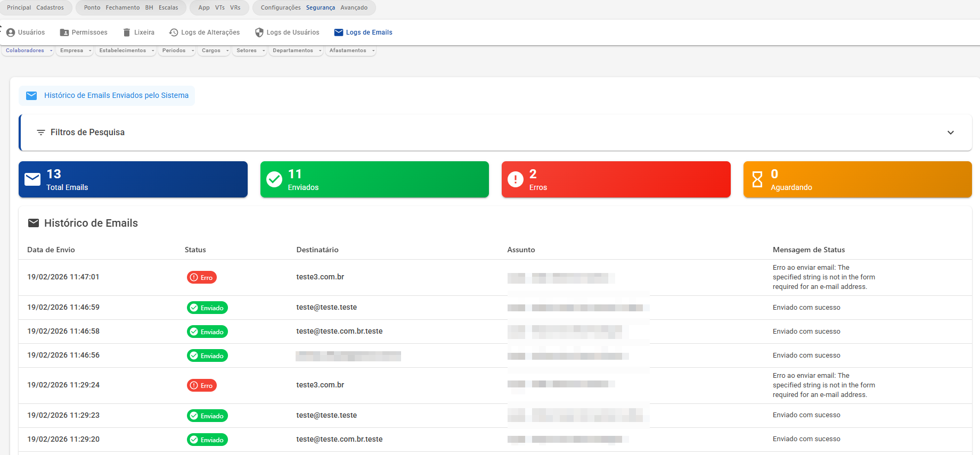The image size is (980, 455).
Task: Click the Lixeira trash icon
Action: click(127, 32)
